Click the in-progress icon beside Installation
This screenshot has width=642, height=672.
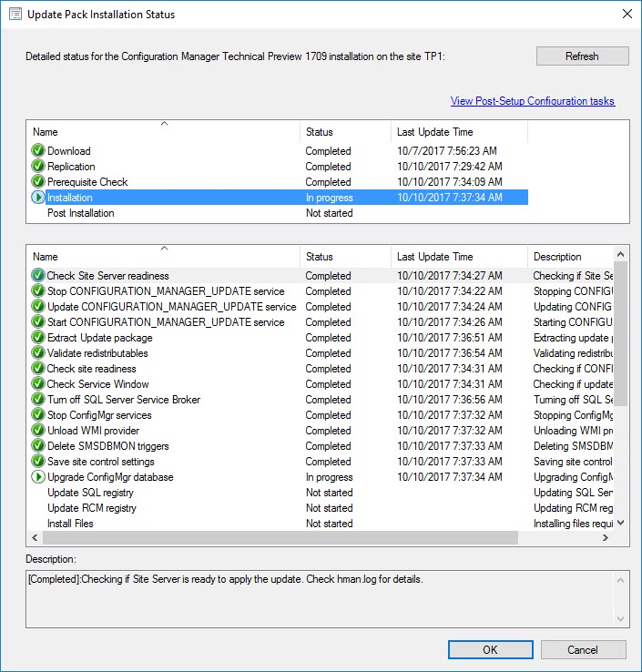point(38,198)
